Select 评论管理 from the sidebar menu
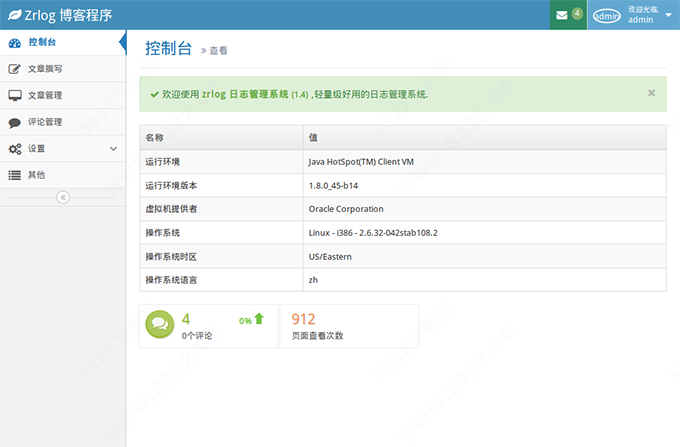This screenshot has height=447, width=680. pos(46,123)
